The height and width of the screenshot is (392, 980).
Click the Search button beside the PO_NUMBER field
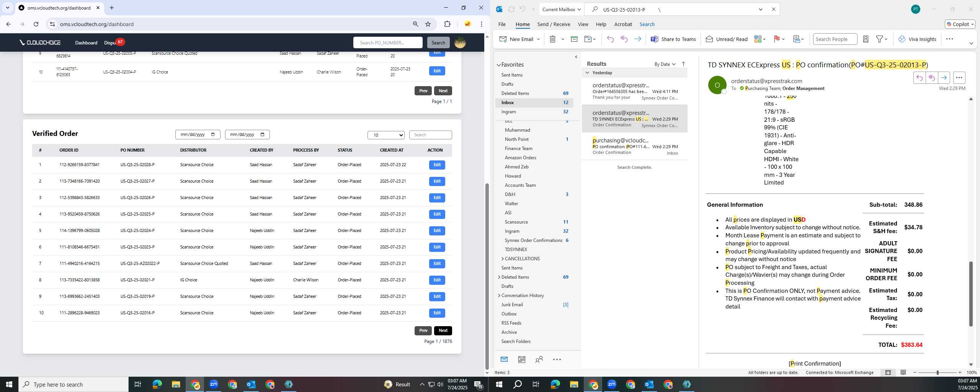pyautogui.click(x=438, y=42)
